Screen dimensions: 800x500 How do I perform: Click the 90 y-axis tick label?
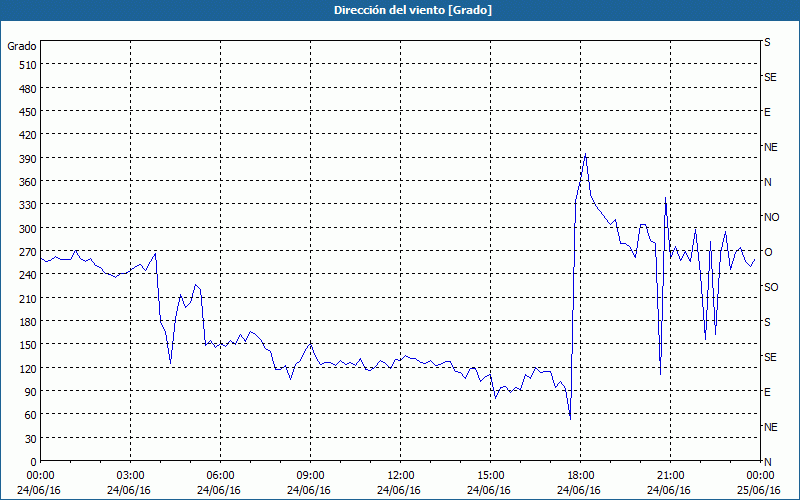(x=31, y=392)
